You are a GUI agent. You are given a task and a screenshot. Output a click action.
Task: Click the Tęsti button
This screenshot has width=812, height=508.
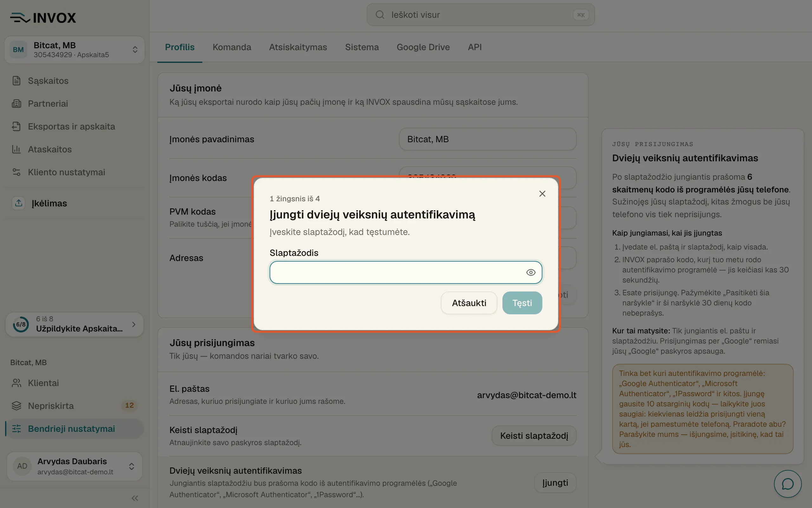(x=522, y=303)
